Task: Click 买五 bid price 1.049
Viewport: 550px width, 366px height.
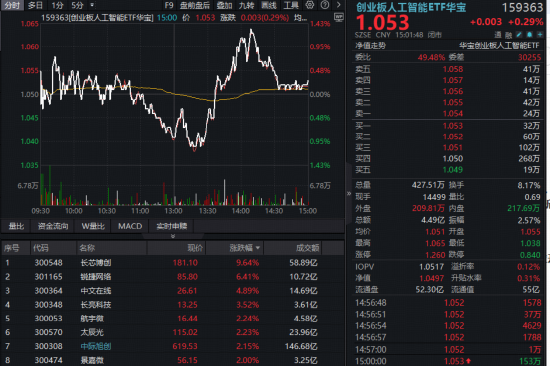Action: tap(453, 169)
